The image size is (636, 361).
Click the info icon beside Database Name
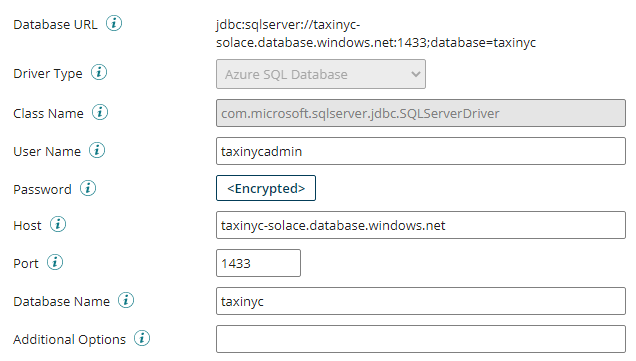pyautogui.click(x=126, y=301)
